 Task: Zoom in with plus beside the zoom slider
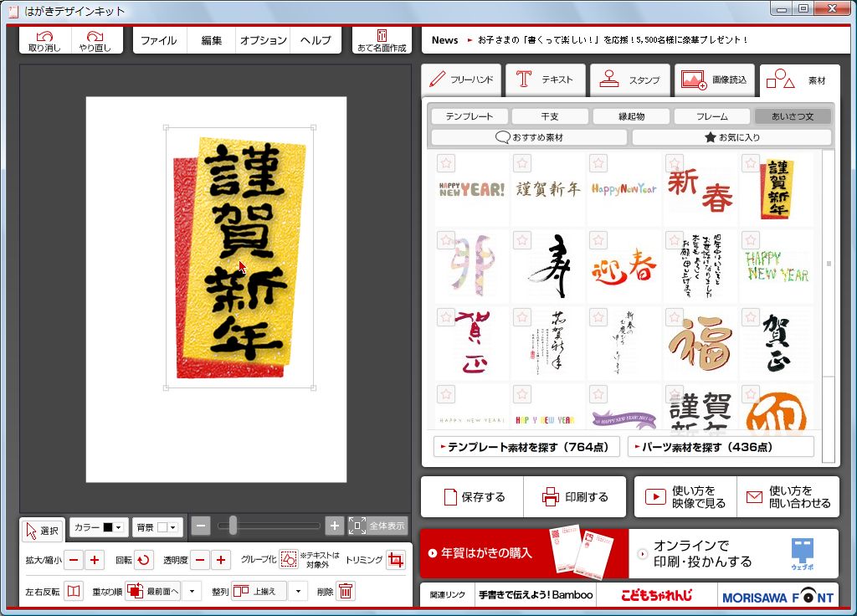[x=335, y=526]
